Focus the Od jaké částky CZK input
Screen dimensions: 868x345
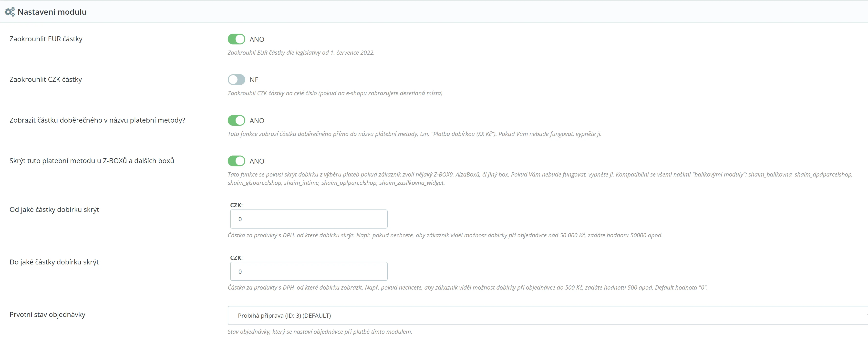coord(309,219)
